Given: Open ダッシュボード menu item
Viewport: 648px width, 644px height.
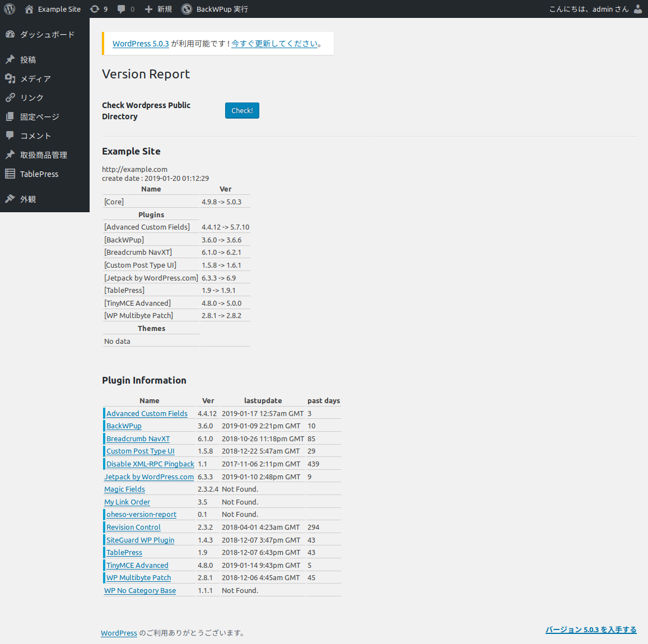Looking at the screenshot, I should click(x=45, y=34).
